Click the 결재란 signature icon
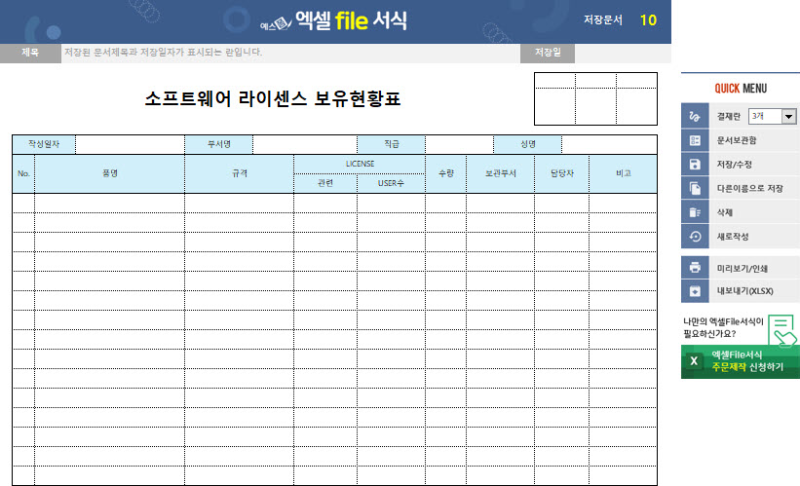Screen dimensions: 800x486 [694, 116]
